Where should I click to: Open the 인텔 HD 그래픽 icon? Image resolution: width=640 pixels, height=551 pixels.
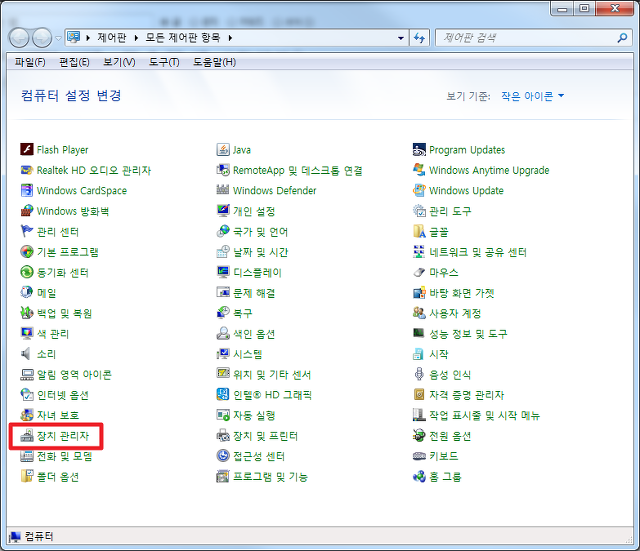(223, 395)
